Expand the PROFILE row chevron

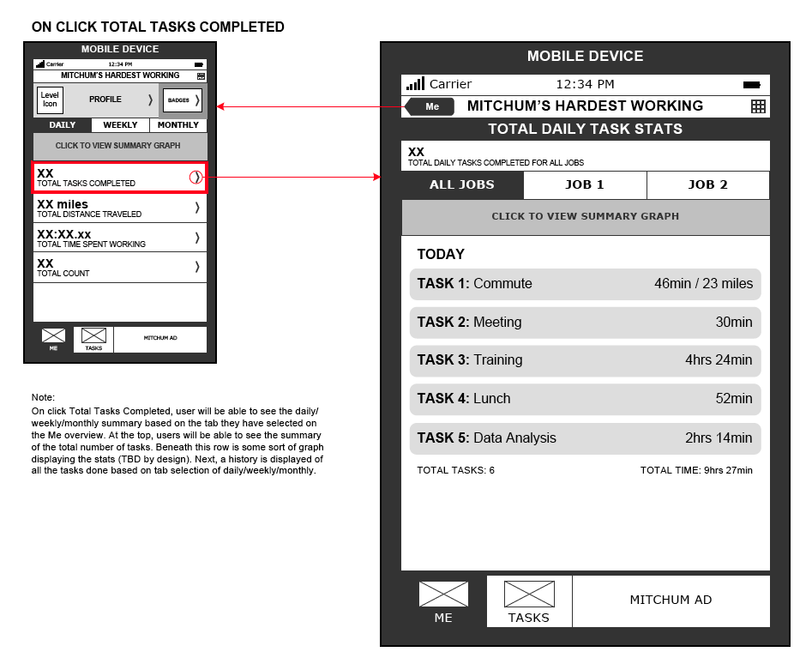point(150,100)
